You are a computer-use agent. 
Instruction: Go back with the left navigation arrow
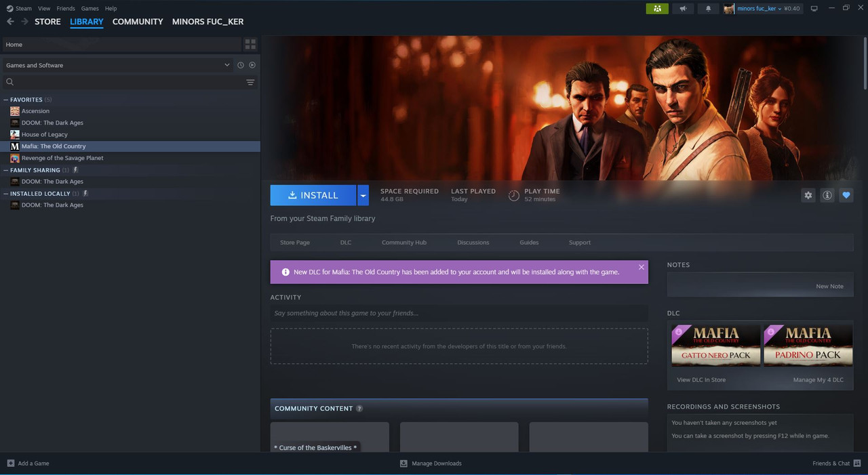(10, 22)
